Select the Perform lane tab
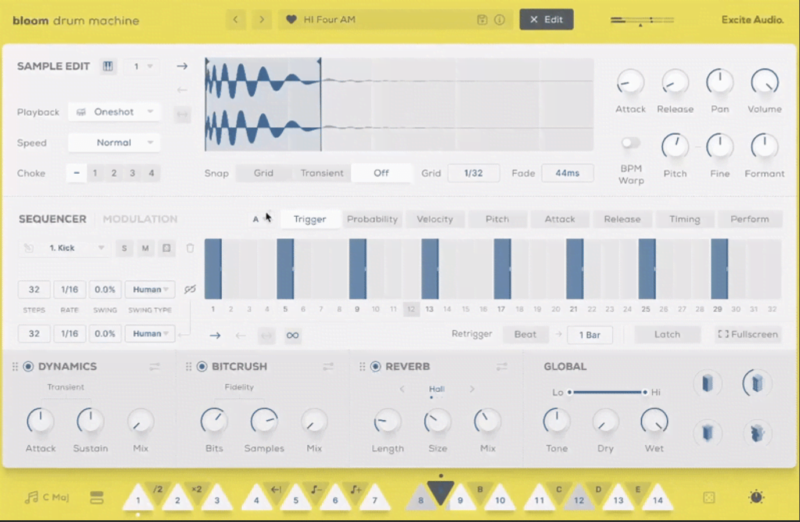 point(749,219)
